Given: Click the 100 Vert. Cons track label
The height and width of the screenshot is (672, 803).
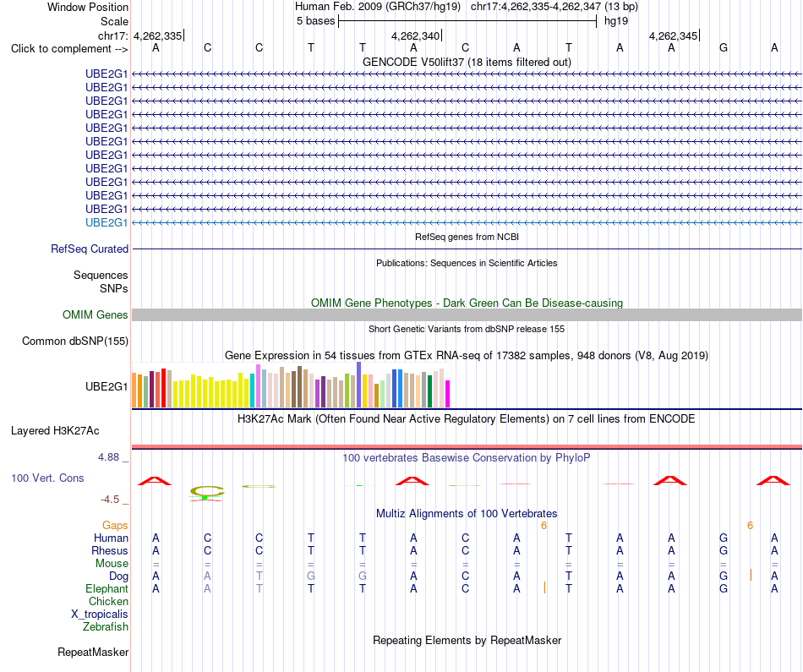Looking at the screenshot, I should pyautogui.click(x=47, y=478).
